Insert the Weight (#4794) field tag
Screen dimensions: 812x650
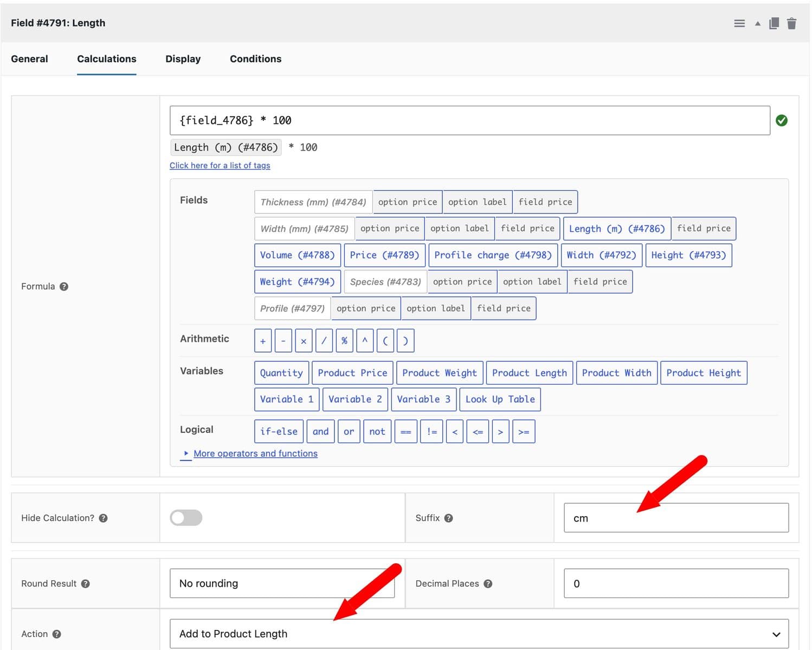298,282
